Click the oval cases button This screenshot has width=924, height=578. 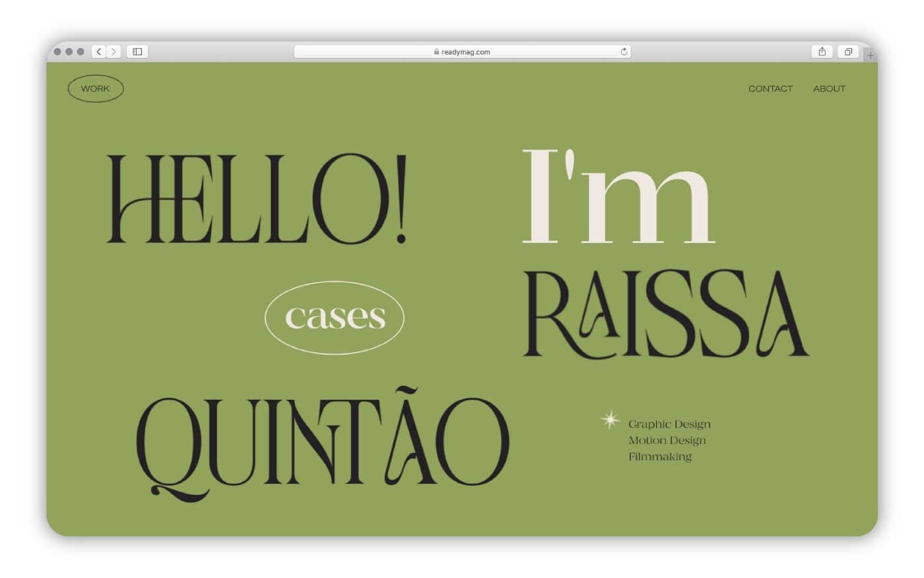click(335, 318)
